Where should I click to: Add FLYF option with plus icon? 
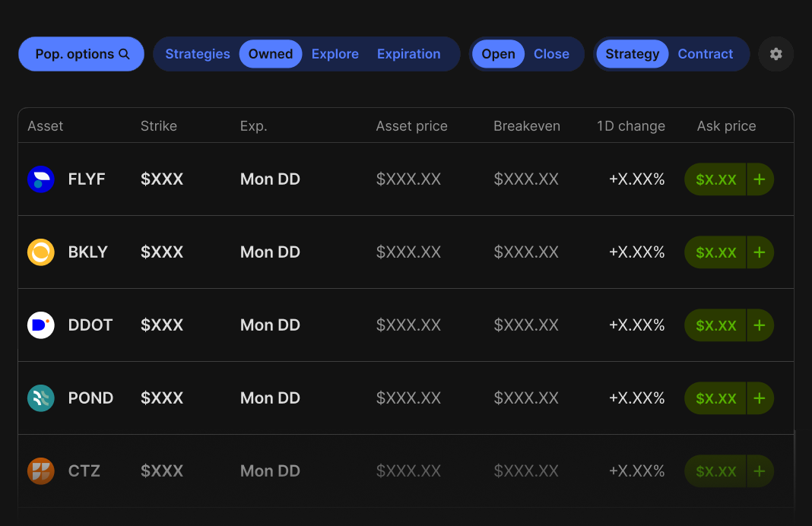coord(760,179)
